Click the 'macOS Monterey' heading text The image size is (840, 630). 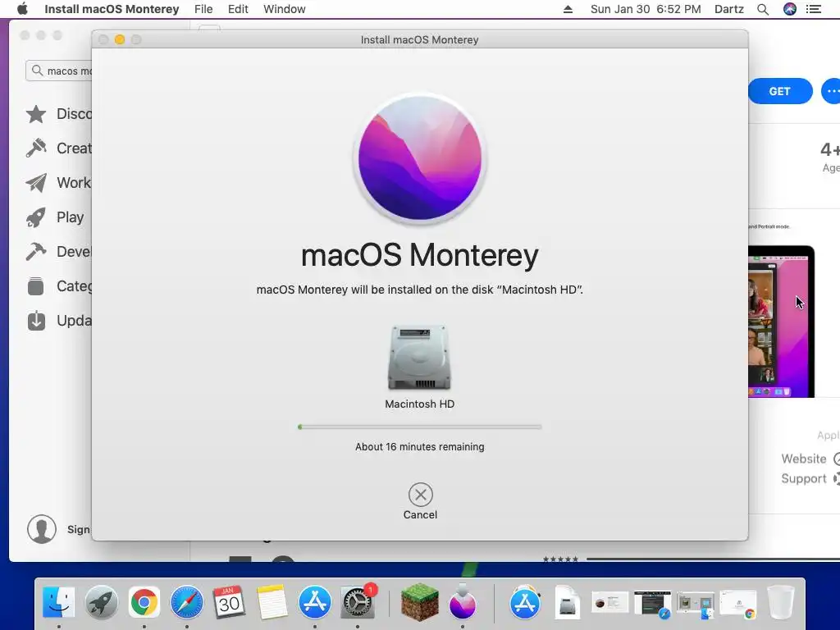coord(419,256)
